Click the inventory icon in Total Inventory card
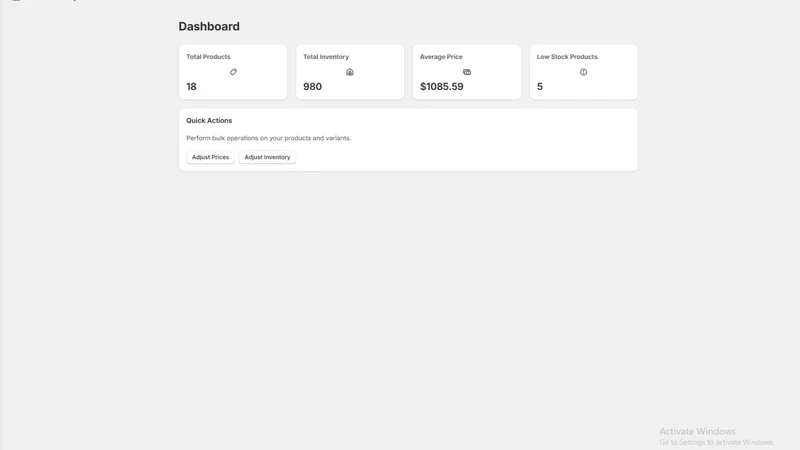 click(350, 72)
